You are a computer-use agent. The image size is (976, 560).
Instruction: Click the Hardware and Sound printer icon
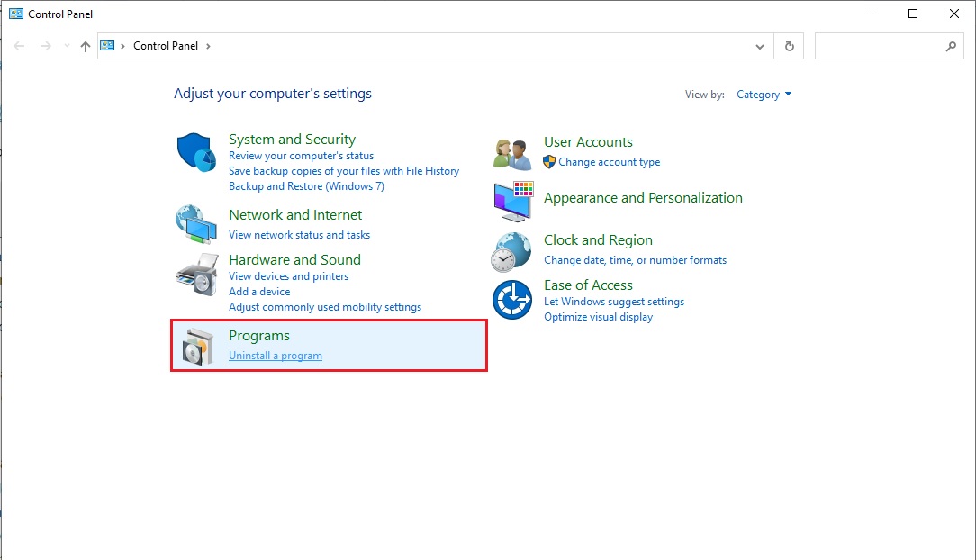pyautogui.click(x=197, y=274)
